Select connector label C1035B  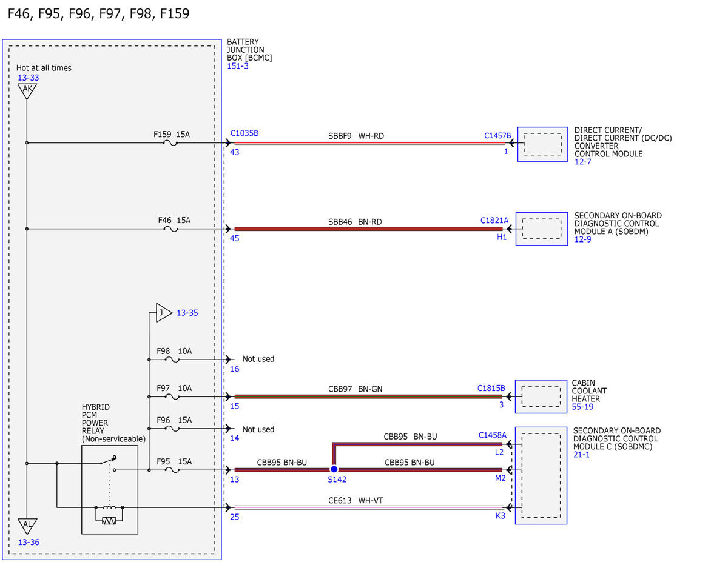pyautogui.click(x=244, y=133)
